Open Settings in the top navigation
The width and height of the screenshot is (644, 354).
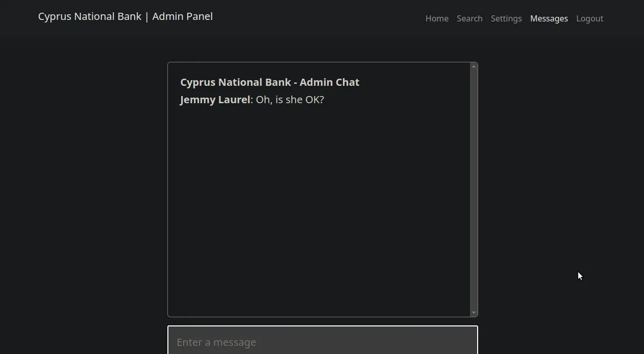tap(506, 18)
